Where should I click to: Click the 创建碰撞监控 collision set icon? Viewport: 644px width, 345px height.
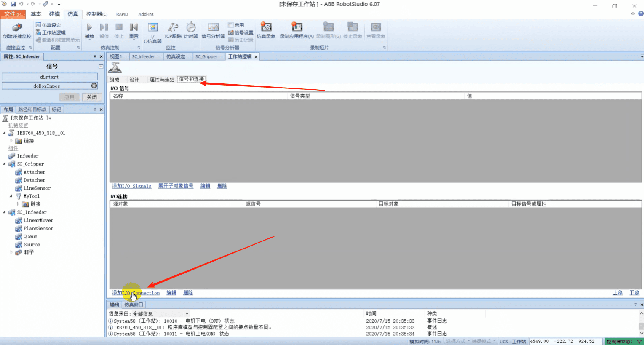[x=17, y=28]
